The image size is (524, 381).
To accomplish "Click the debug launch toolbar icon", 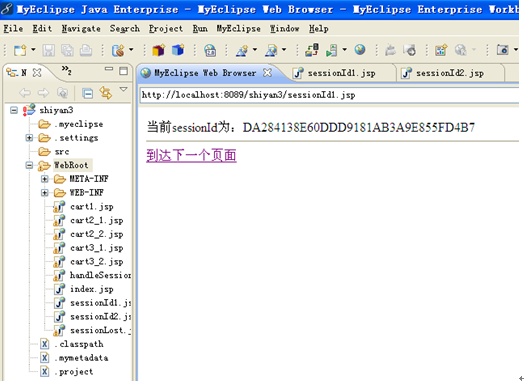I will tap(242, 50).
